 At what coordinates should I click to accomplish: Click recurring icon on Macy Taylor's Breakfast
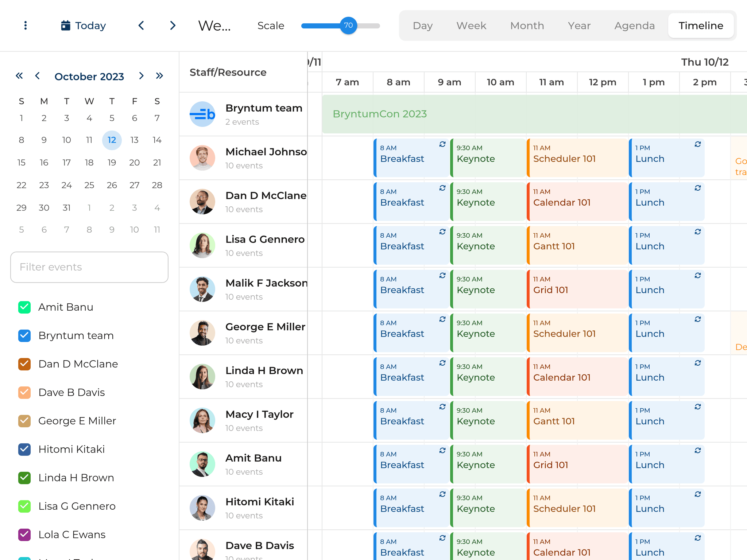pyautogui.click(x=442, y=407)
